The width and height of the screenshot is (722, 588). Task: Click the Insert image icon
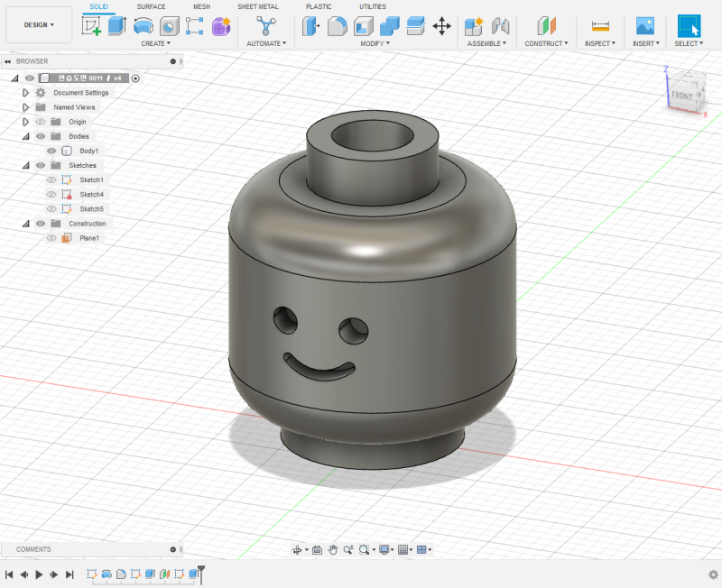click(x=644, y=25)
